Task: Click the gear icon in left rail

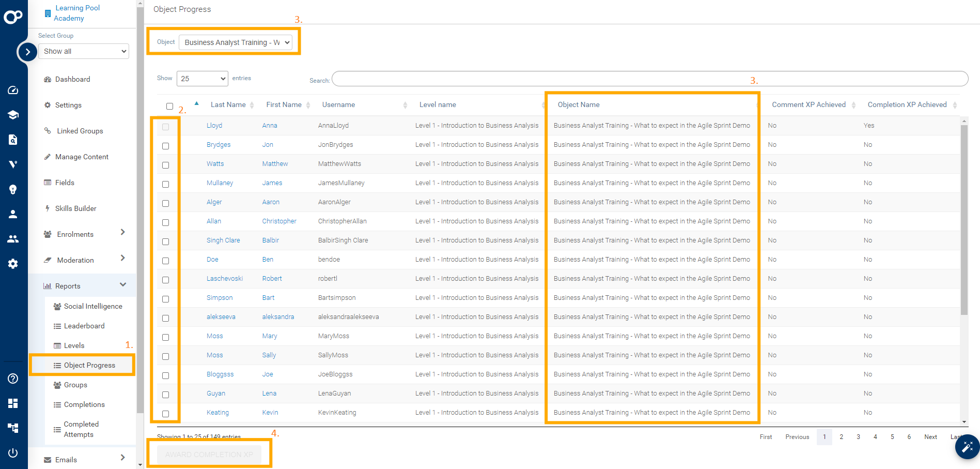Action: 13,264
